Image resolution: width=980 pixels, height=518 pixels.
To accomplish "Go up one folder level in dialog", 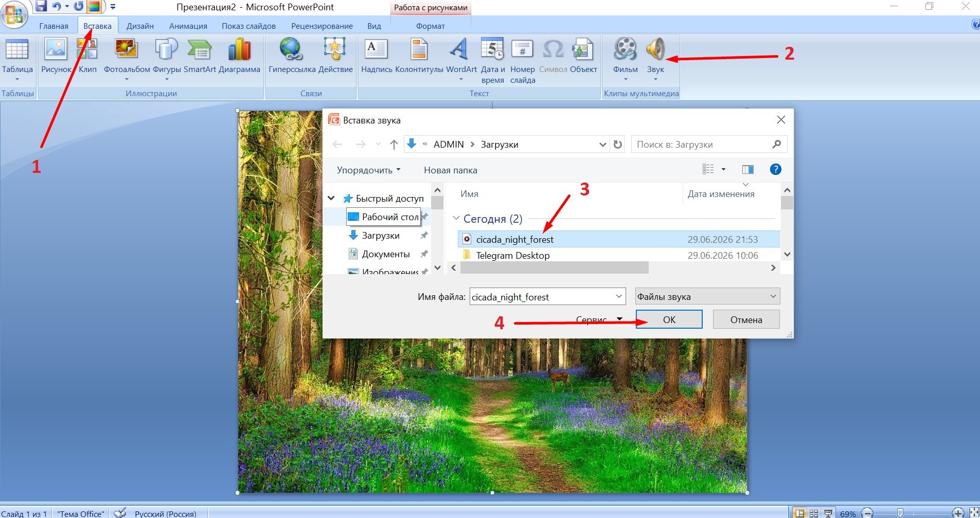I will coord(394,145).
